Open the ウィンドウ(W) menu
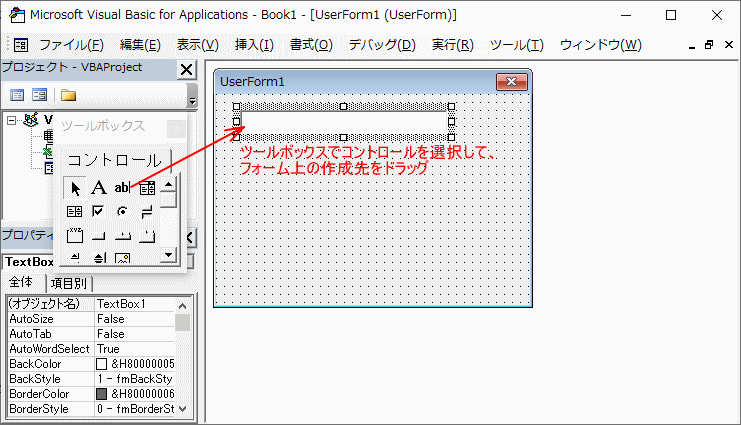Image resolution: width=741 pixels, height=425 pixels. tap(601, 45)
